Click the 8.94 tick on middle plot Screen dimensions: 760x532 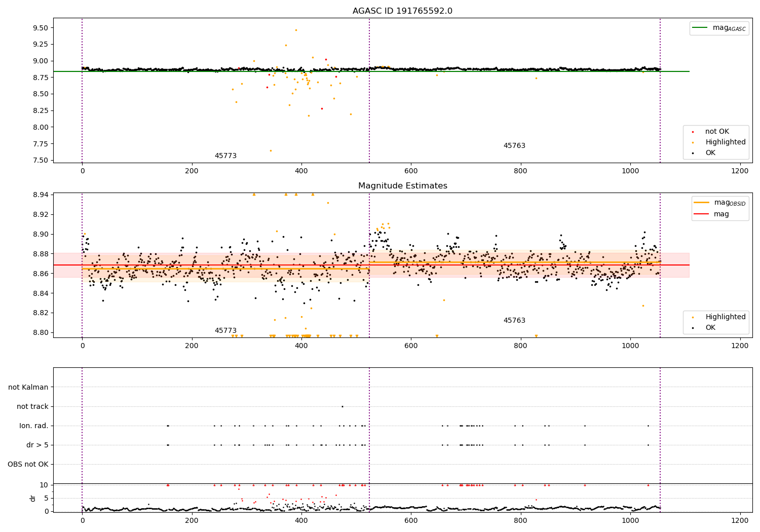tap(40, 195)
